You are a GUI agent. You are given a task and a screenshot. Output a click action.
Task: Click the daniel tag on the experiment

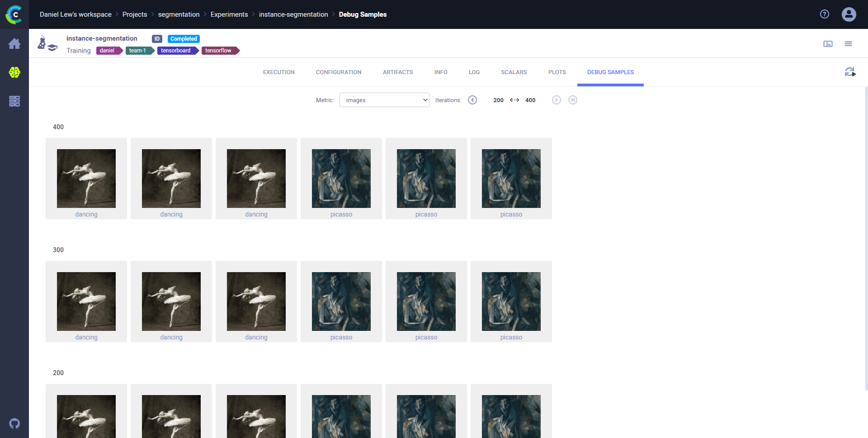[x=108, y=51]
